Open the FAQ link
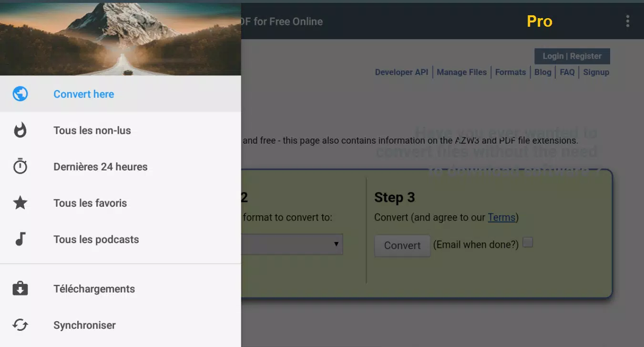644x347 pixels. 567,72
